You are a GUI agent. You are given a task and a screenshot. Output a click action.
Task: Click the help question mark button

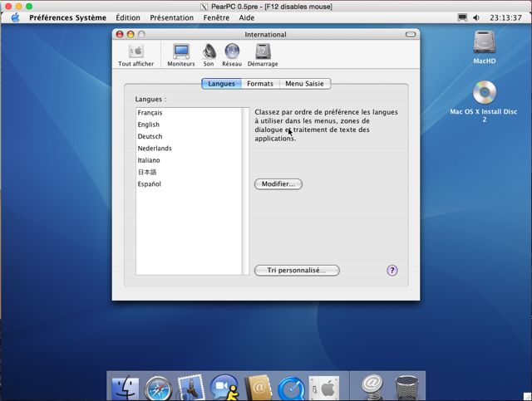(x=392, y=271)
